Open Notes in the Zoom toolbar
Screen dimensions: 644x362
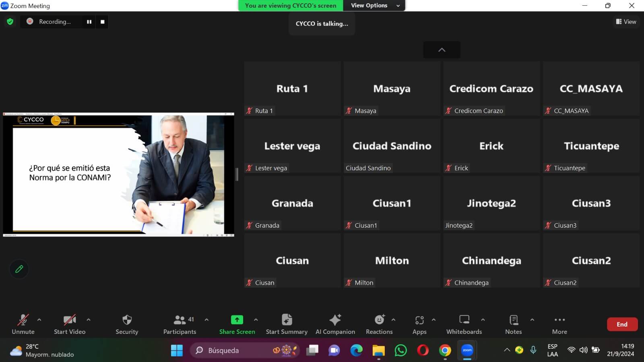click(x=514, y=320)
